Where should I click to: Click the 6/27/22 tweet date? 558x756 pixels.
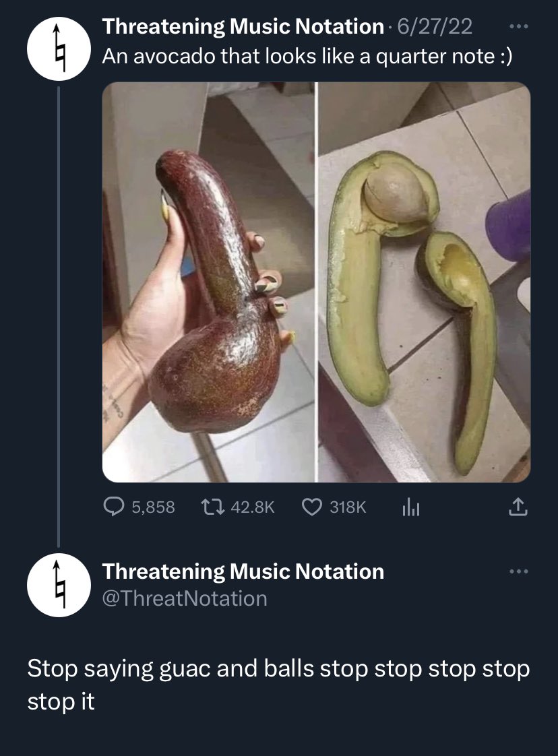435,27
